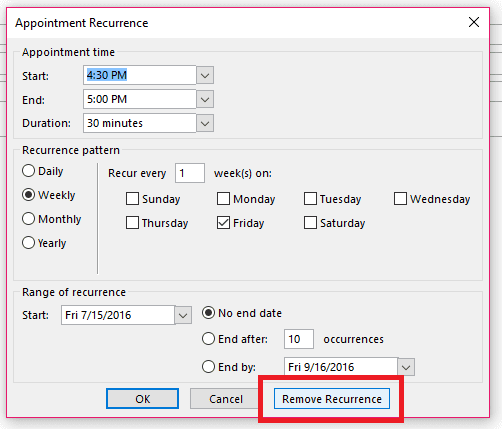Click the Remove Recurrence button
This screenshot has width=502, height=429.
332,399
